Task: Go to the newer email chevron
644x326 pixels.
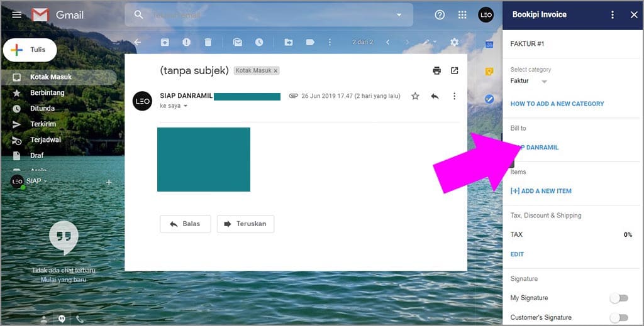Action: tap(387, 42)
